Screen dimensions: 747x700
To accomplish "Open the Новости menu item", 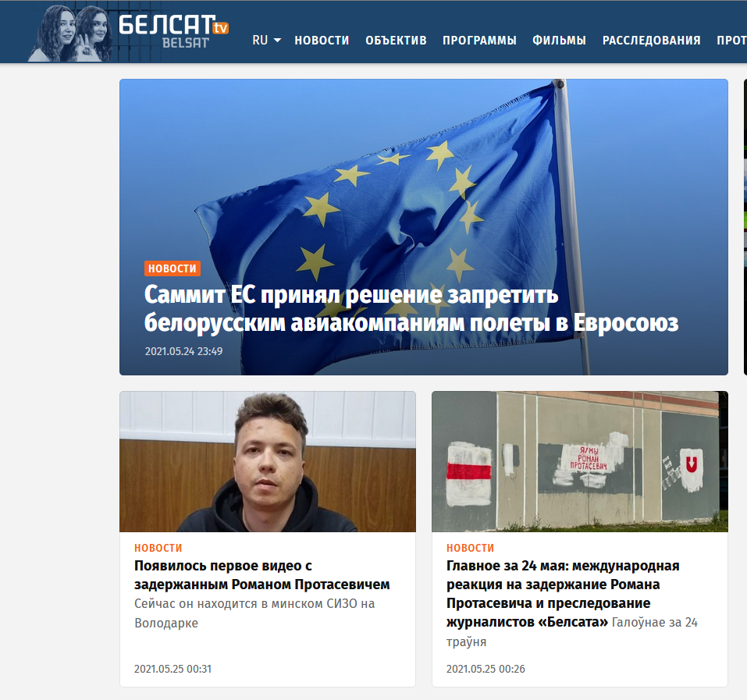I will tap(322, 41).
